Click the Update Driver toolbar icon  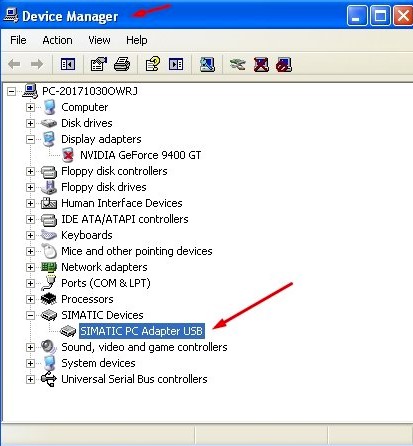(x=238, y=64)
